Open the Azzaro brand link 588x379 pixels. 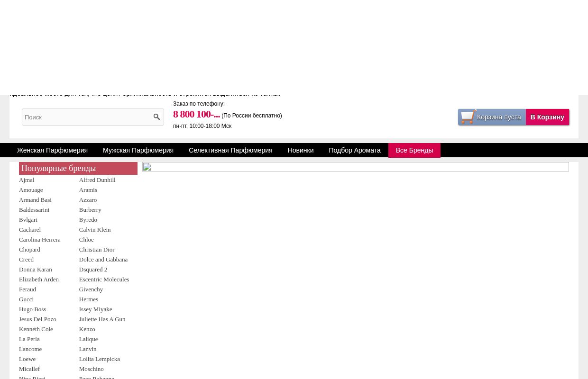pyautogui.click(x=88, y=200)
